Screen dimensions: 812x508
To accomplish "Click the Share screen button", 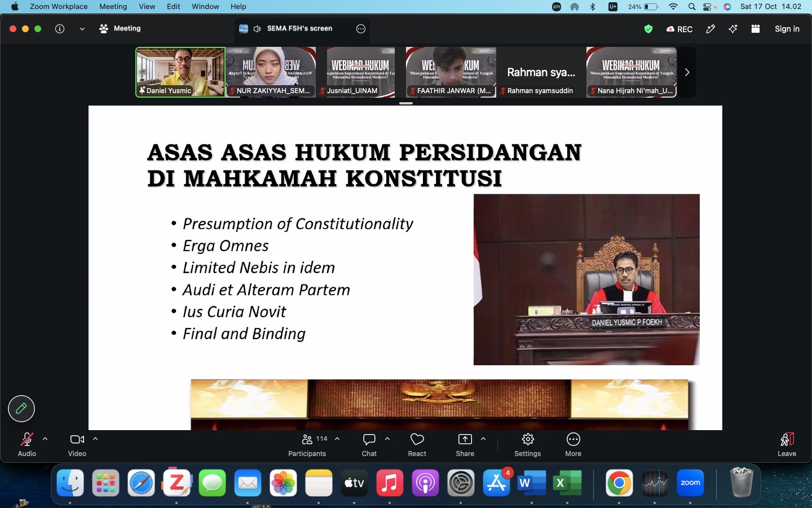I will [465, 445].
